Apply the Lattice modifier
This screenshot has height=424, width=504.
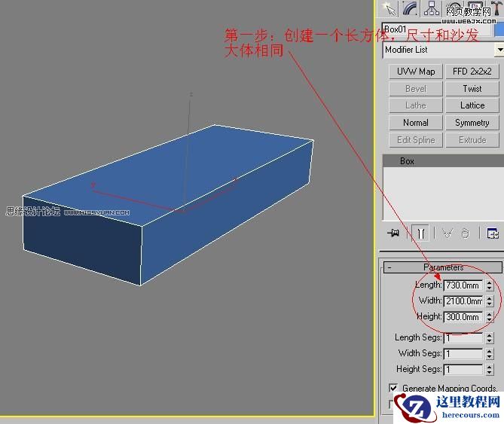[472, 105]
